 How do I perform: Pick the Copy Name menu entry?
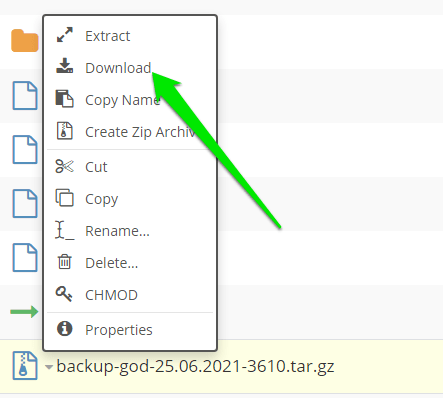click(130, 100)
